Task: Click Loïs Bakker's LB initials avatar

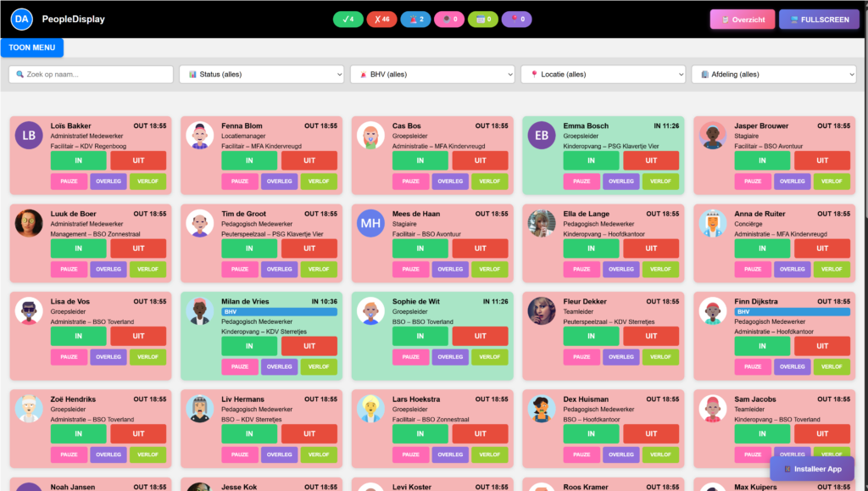Action: click(29, 135)
